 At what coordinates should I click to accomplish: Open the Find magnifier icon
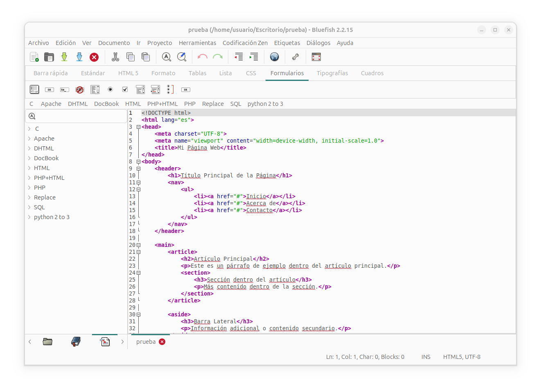pos(167,57)
